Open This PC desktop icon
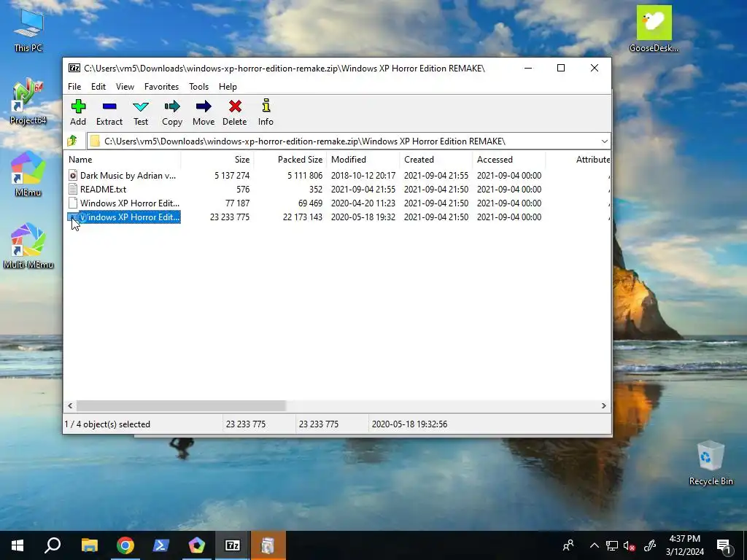The image size is (747, 560). [x=28, y=29]
